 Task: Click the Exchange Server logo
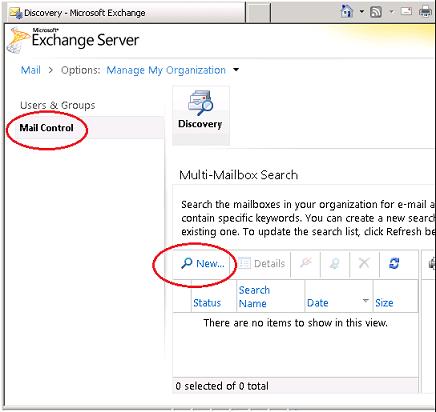click(73, 40)
